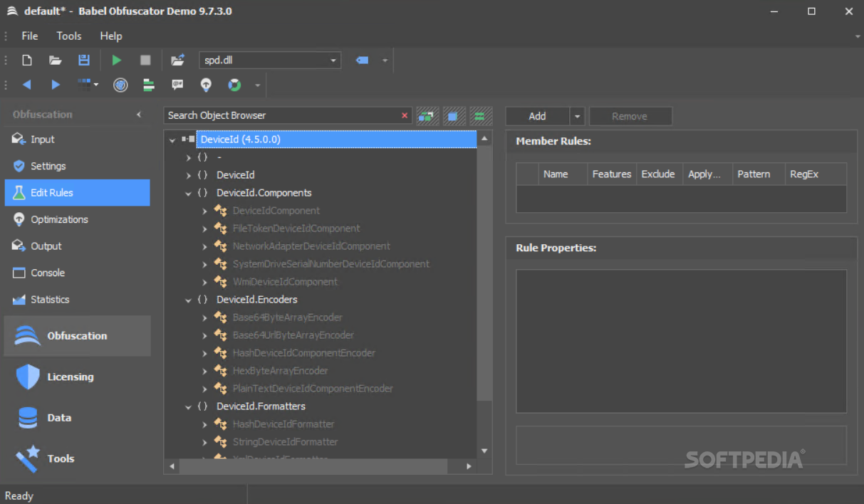Click the green-white bars toolbar icon
Viewport: 864px width, 504px height.
click(149, 85)
